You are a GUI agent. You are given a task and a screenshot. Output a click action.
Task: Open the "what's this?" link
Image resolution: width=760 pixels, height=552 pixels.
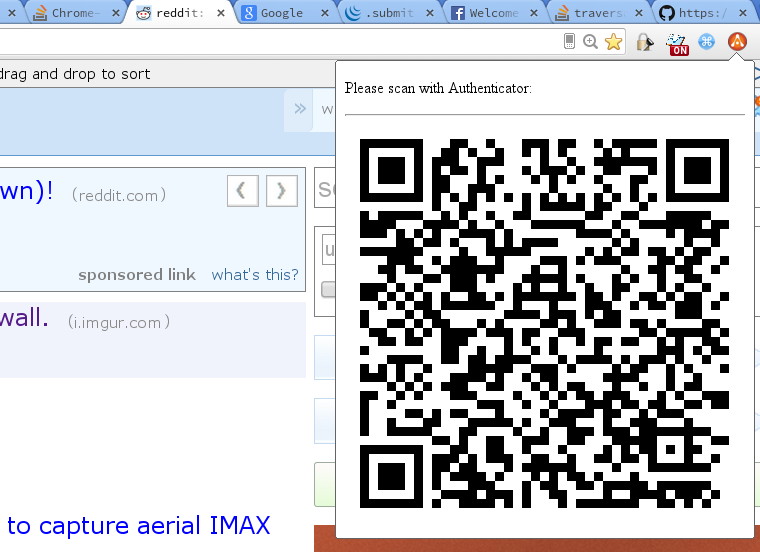(255, 274)
